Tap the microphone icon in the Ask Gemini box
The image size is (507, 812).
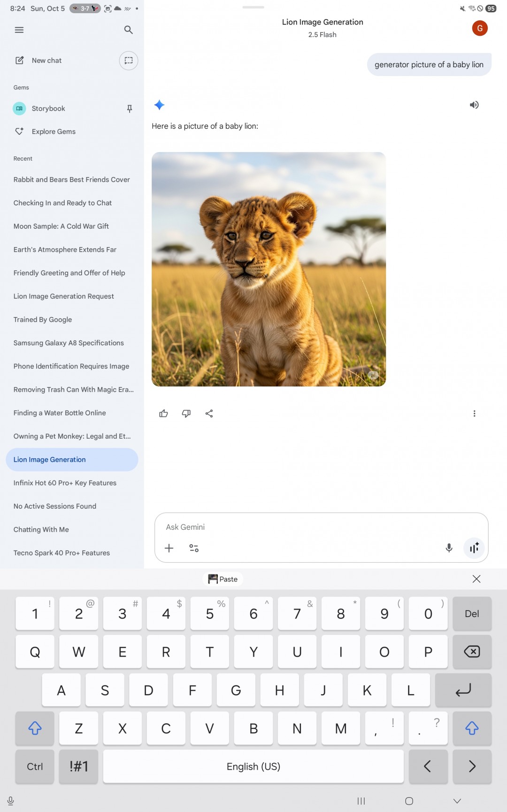pyautogui.click(x=449, y=548)
